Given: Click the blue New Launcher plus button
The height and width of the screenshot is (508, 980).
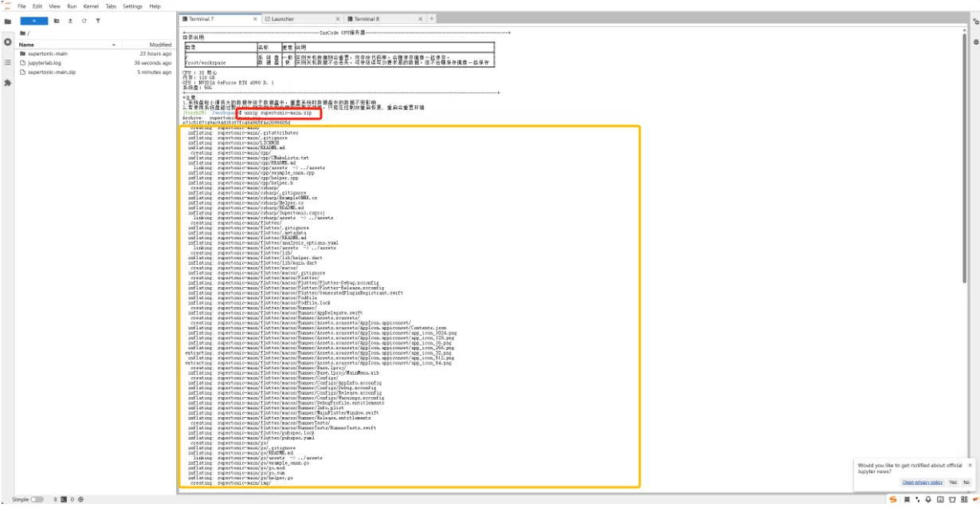Looking at the screenshot, I should (x=33, y=21).
